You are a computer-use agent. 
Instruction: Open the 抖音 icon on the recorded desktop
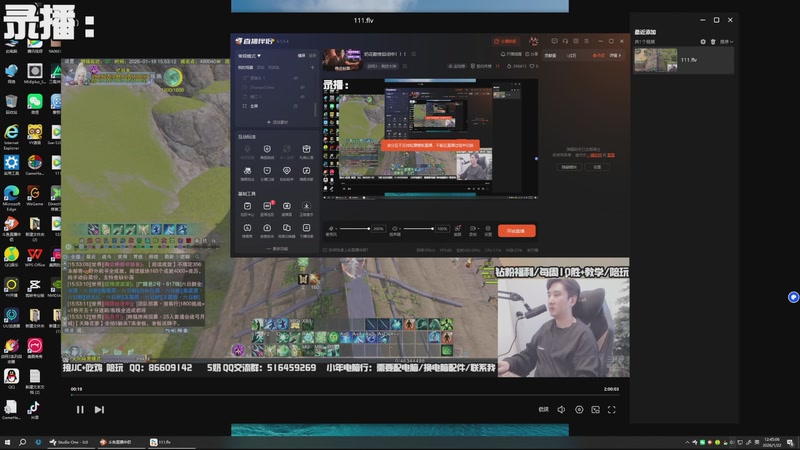tap(34, 409)
